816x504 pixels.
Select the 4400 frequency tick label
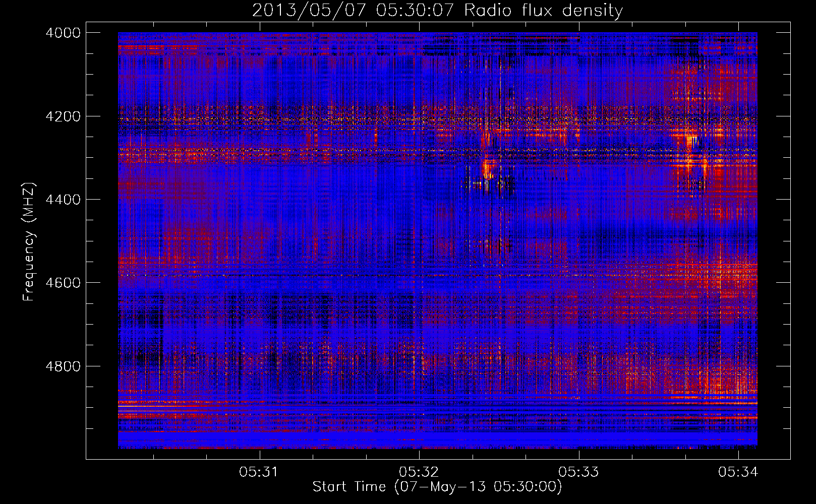click(x=63, y=200)
